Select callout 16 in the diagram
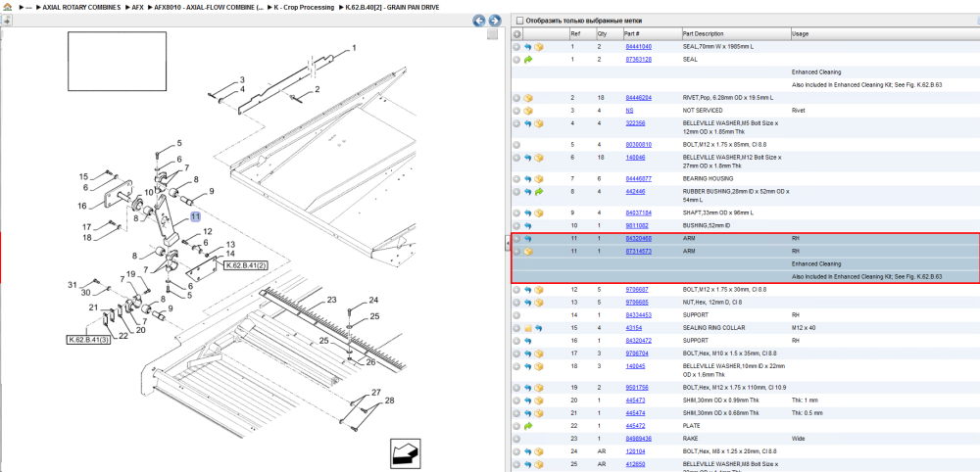The width and height of the screenshot is (980, 472). 82,206
